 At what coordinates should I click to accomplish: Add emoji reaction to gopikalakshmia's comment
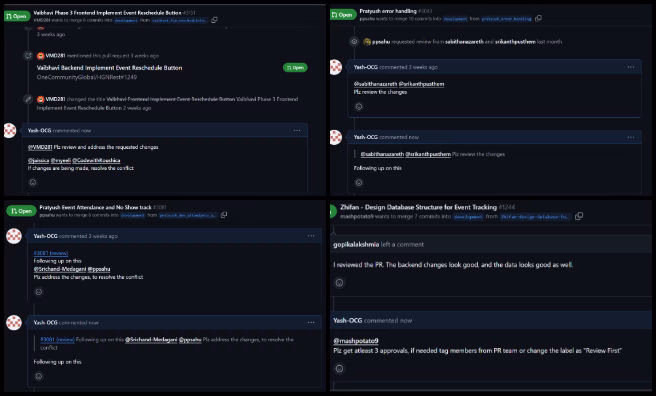[x=339, y=283]
